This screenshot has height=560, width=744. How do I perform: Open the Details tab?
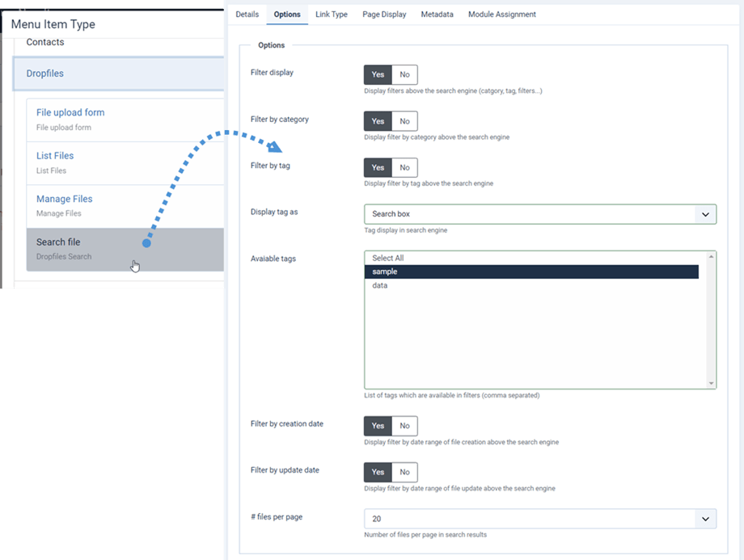coord(247,15)
